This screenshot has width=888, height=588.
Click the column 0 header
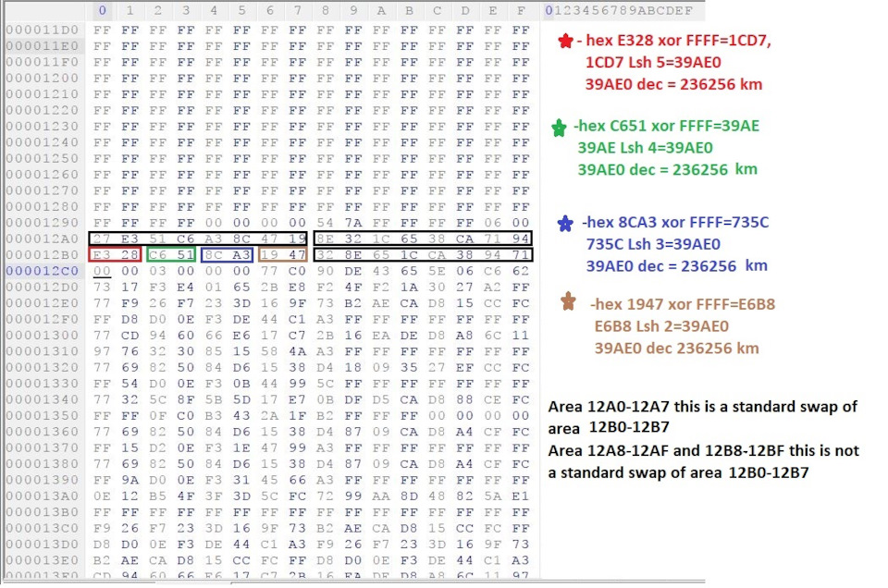[x=102, y=10]
